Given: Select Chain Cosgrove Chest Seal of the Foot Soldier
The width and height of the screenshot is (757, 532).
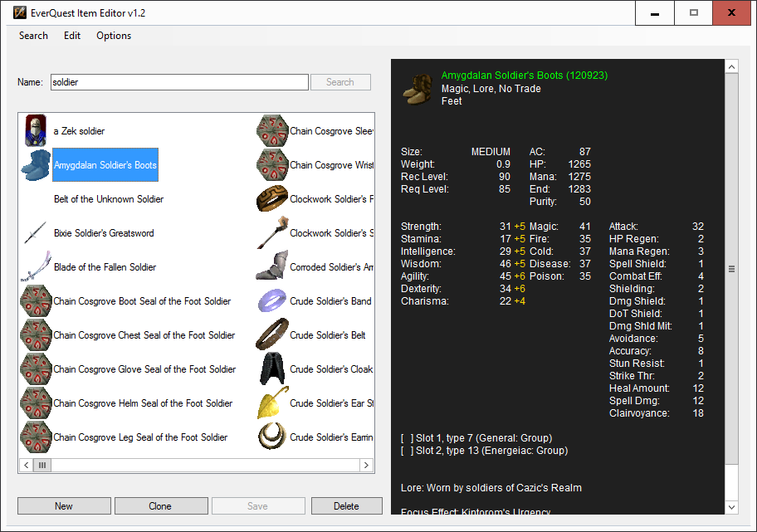Looking at the screenshot, I should click(144, 335).
